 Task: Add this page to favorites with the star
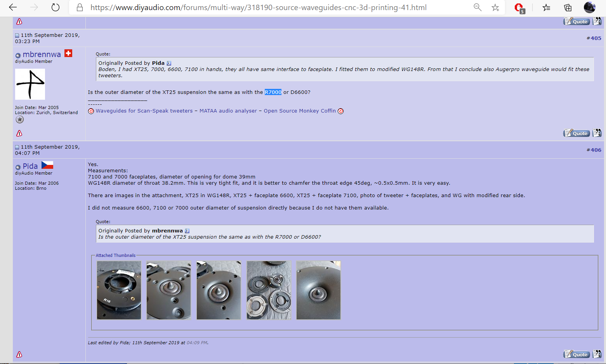click(495, 7)
